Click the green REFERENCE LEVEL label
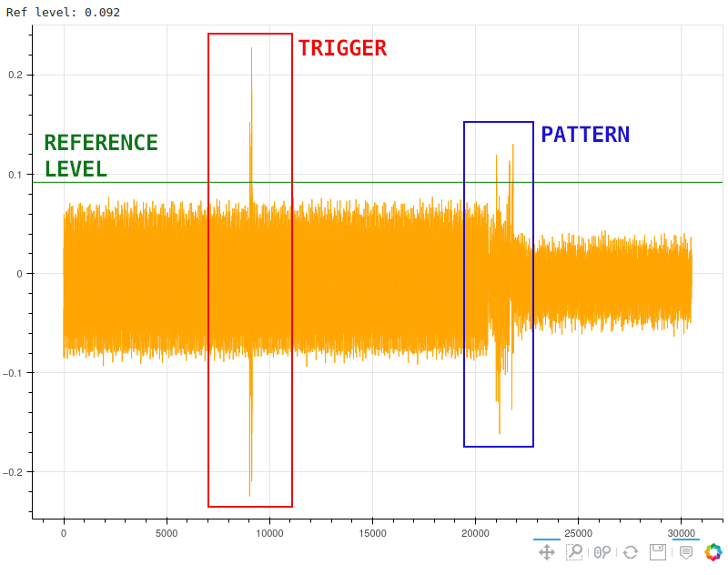 point(100,156)
